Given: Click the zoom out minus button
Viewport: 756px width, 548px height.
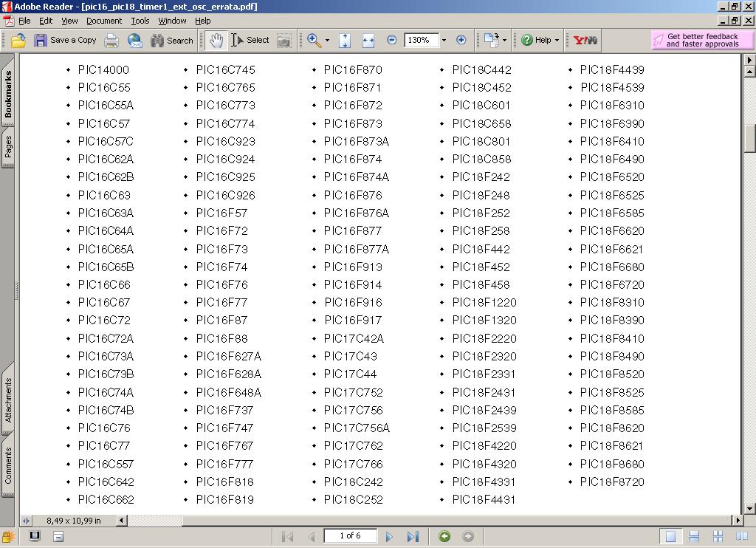Looking at the screenshot, I should [391, 40].
